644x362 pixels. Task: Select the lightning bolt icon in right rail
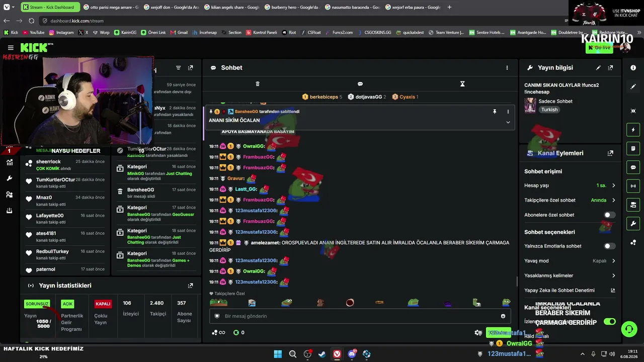pos(633,130)
